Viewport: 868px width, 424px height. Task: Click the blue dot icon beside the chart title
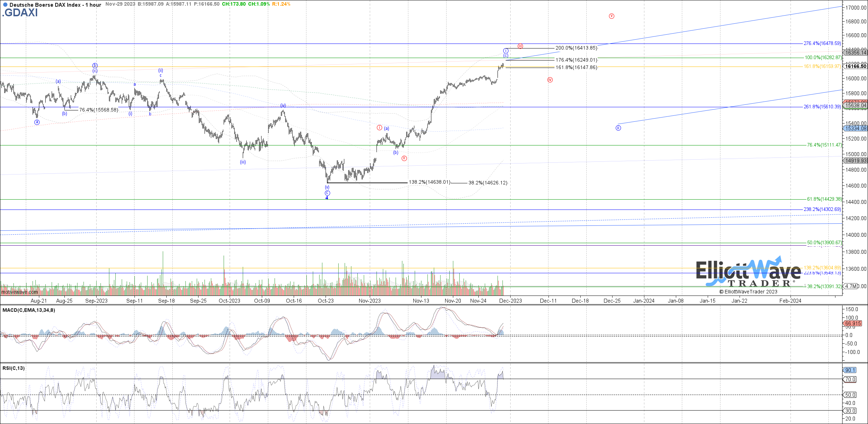coord(5,5)
